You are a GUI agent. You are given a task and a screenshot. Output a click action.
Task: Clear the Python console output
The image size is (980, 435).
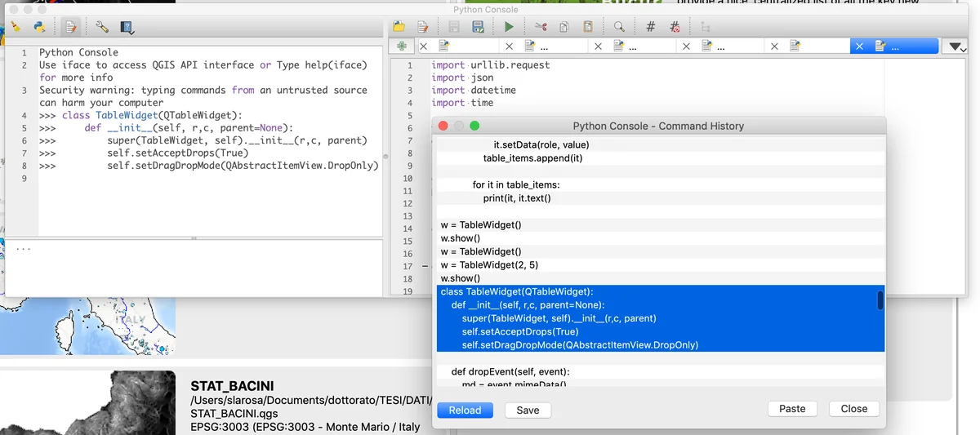pyautogui.click(x=15, y=27)
